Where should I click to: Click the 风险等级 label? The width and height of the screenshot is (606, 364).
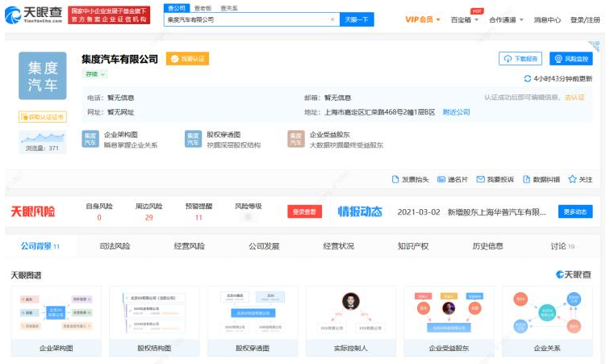249,207
